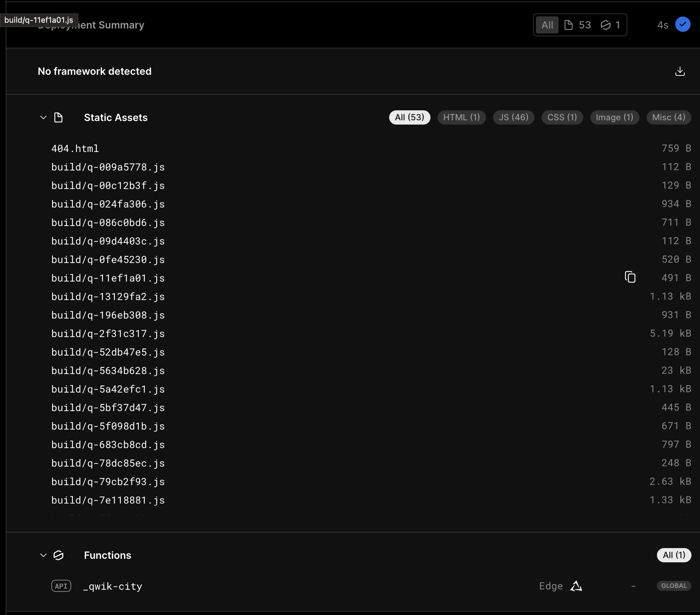This screenshot has height=615, width=700.
Task: Click the Static Assets document icon
Action: coord(58,117)
